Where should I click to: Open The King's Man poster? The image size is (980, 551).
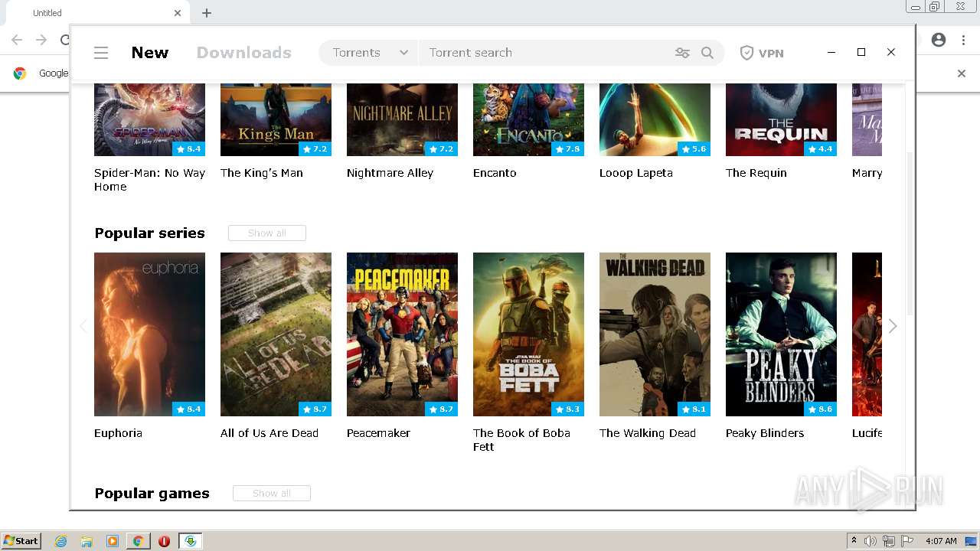(x=276, y=119)
